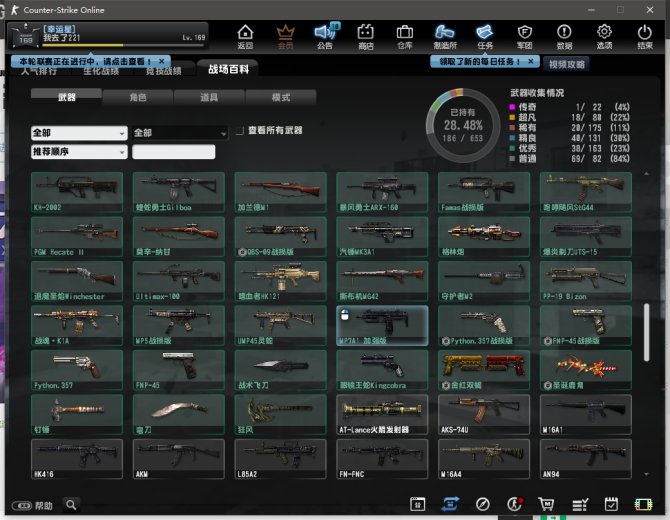Select the 武器 tab
This screenshot has height=520, width=670.
[66, 97]
